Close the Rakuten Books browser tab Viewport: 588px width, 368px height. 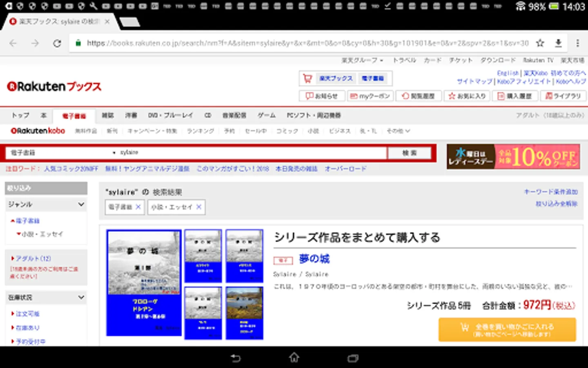pyautogui.click(x=107, y=22)
